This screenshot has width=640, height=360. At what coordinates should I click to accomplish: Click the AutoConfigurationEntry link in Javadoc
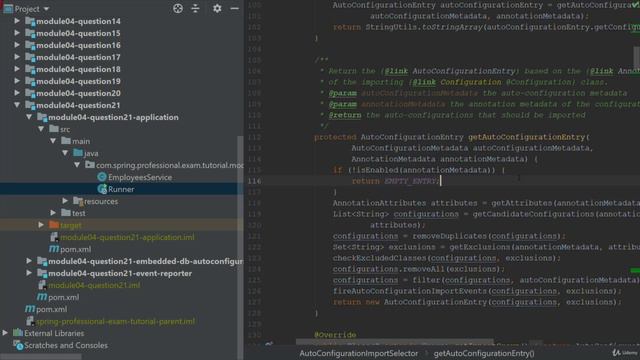pyautogui.click(x=464, y=71)
